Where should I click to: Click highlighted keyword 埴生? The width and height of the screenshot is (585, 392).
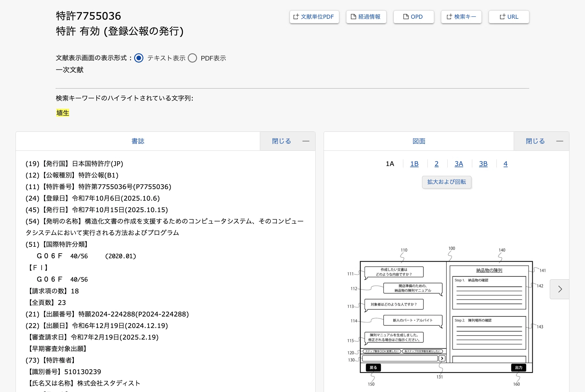click(63, 113)
